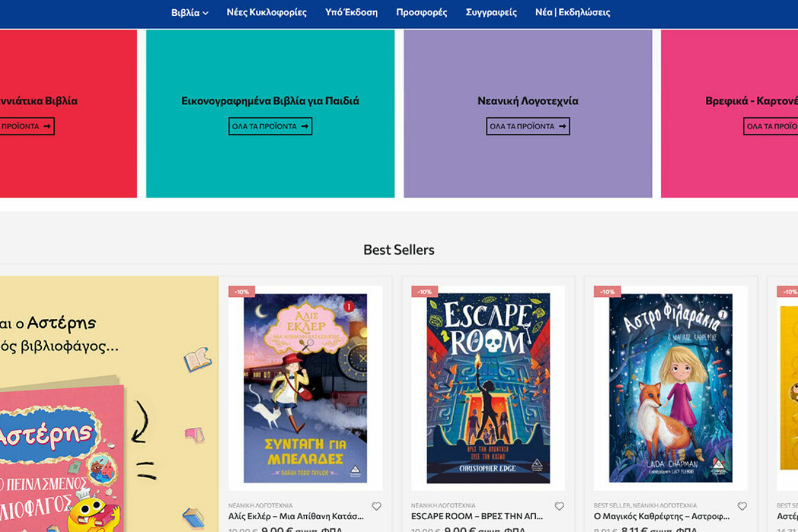Navigate to Συγγραφείς section
This screenshot has height=532, width=798.
coord(491,12)
